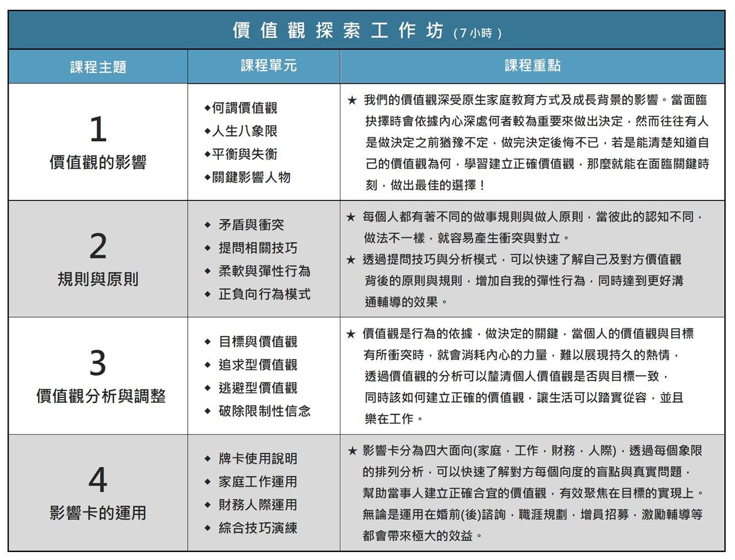Image resolution: width=735 pixels, height=560 pixels.
Task: Select the 課程重點 column header
Action: (x=532, y=65)
